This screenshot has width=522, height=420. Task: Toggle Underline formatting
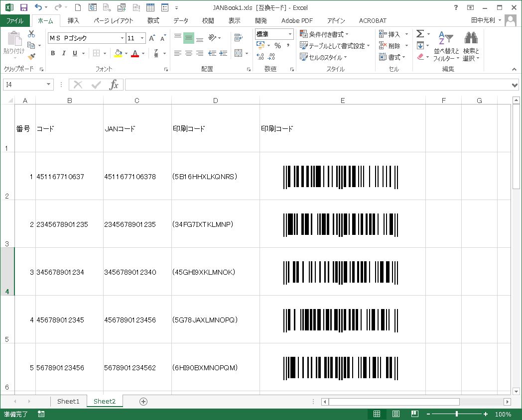(75, 53)
